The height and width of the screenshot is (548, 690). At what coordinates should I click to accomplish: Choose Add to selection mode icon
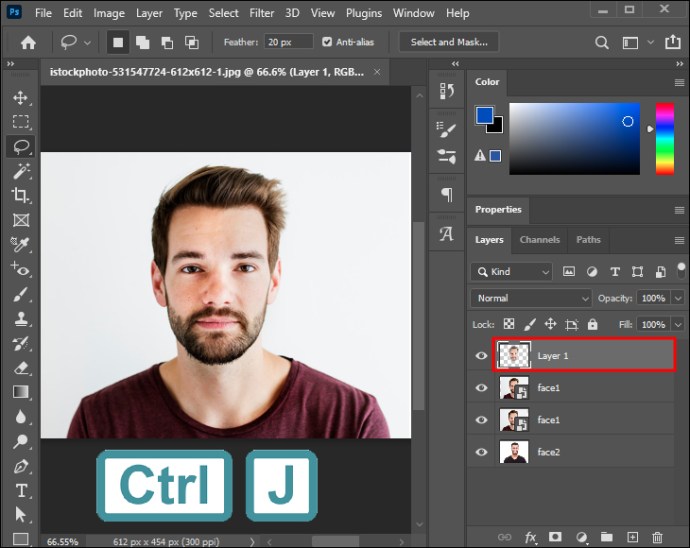pos(142,43)
